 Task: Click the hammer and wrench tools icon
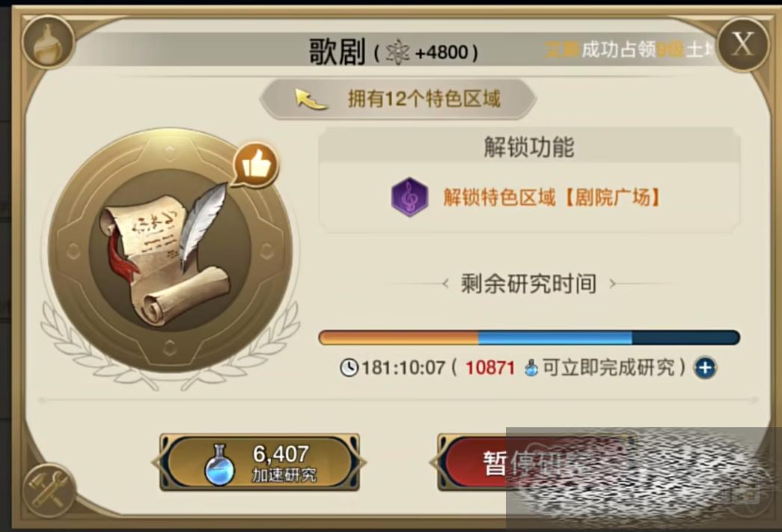[x=49, y=489]
